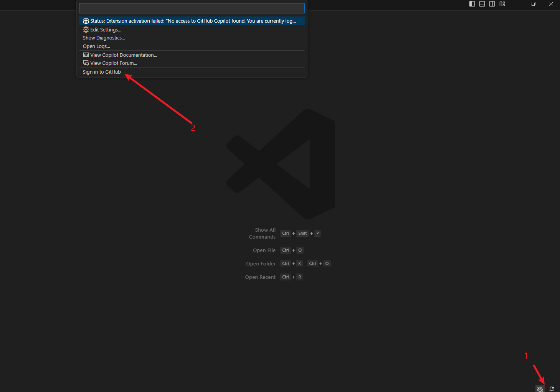Select the Copilot status activation failed entry
Viewport: 560px width, 392px height.
[192, 21]
